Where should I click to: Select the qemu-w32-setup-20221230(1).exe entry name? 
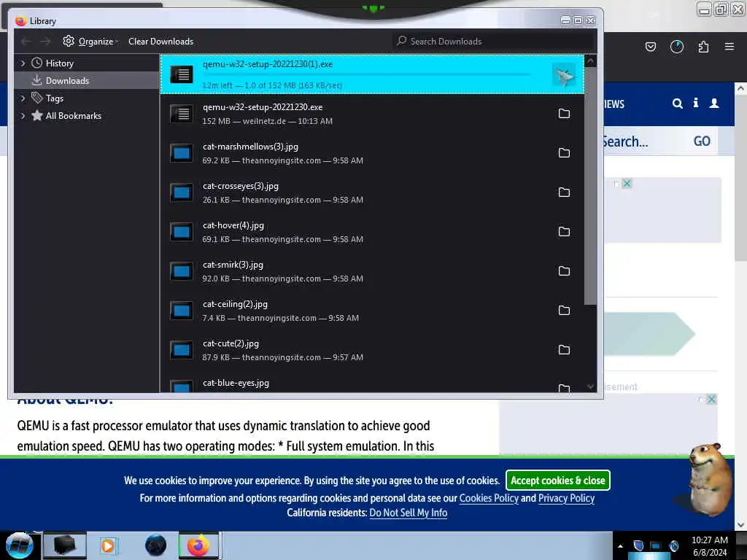[268, 64]
